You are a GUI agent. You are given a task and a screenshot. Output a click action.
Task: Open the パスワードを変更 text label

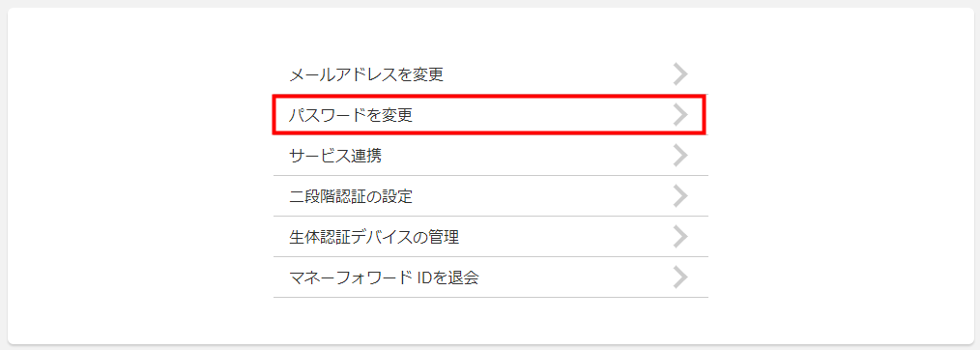point(351,116)
